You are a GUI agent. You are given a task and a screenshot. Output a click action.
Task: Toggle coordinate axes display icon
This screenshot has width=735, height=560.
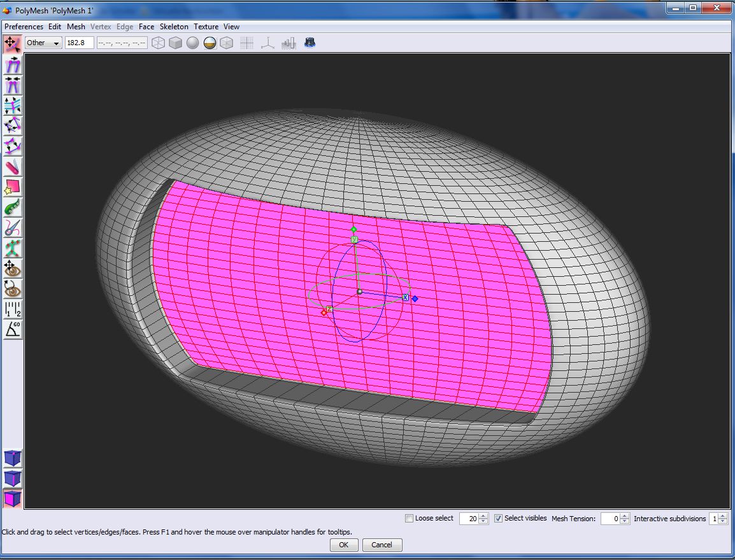tap(268, 43)
